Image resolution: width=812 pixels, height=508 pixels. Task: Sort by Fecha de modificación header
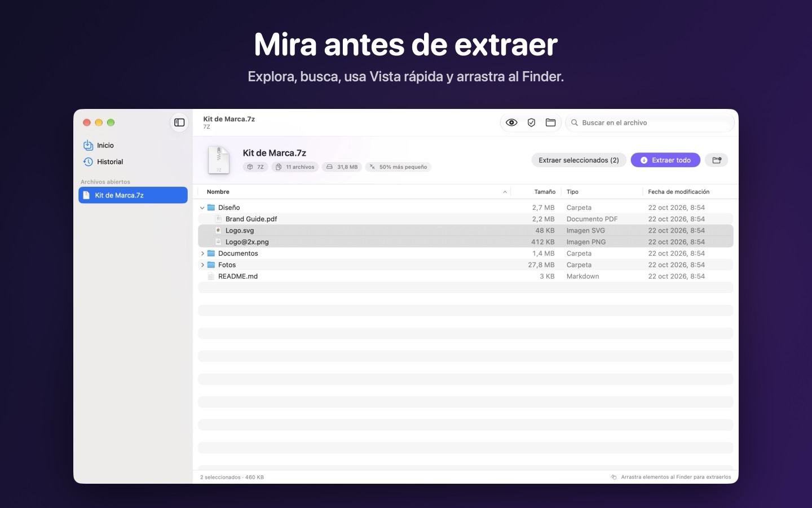point(679,192)
